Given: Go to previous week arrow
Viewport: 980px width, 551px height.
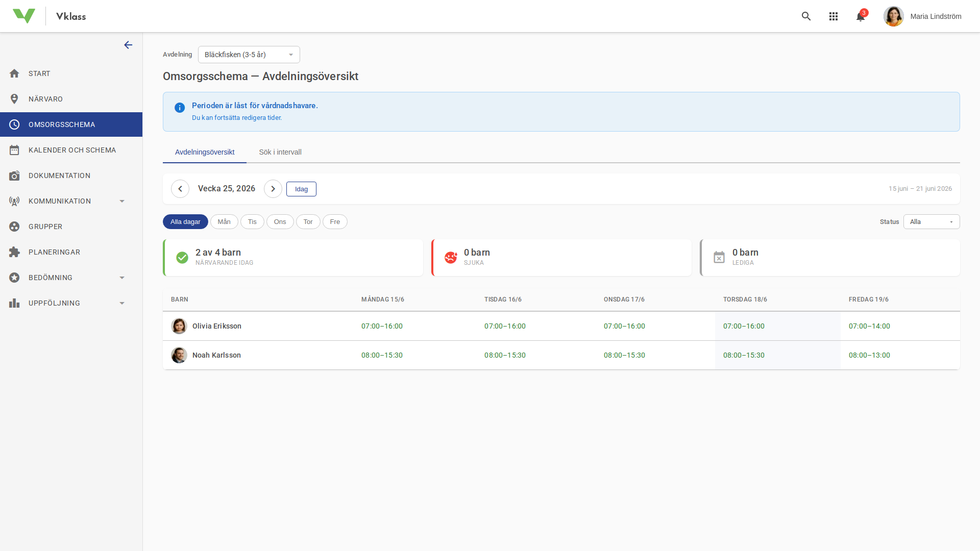Looking at the screenshot, I should (180, 189).
